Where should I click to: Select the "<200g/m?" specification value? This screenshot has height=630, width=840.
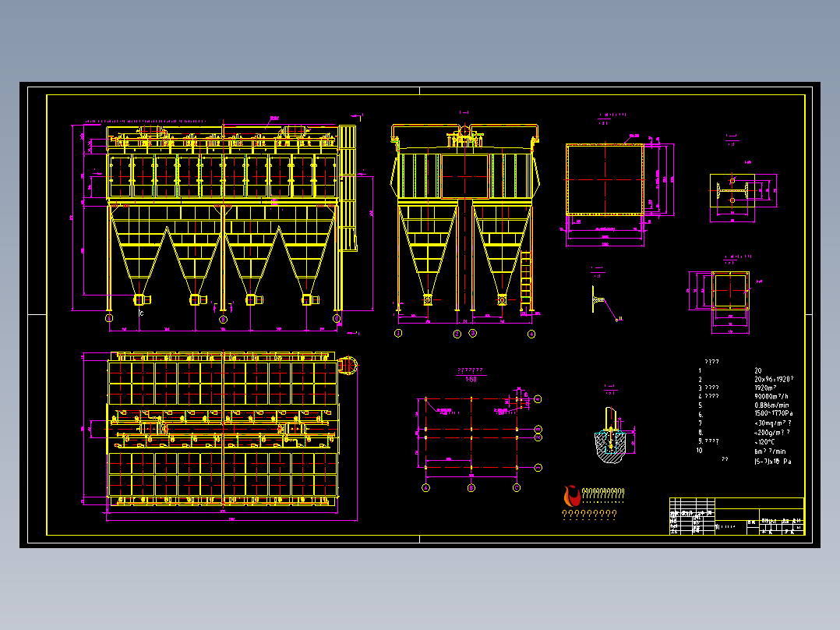772,432
